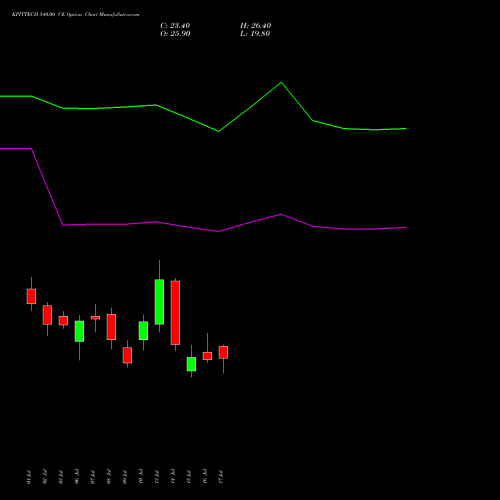This screenshot has height=500, width=500.
Task: Select the last red candlestick for 17 Jul
Action: (223, 352)
